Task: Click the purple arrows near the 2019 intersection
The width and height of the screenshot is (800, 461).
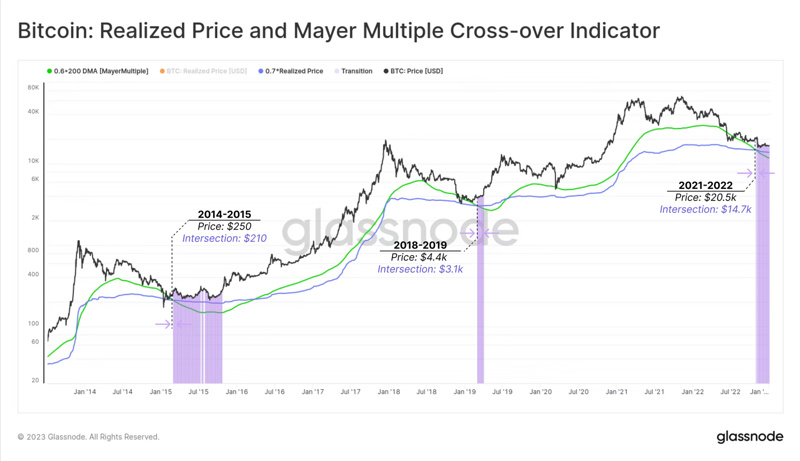Action: point(480,233)
